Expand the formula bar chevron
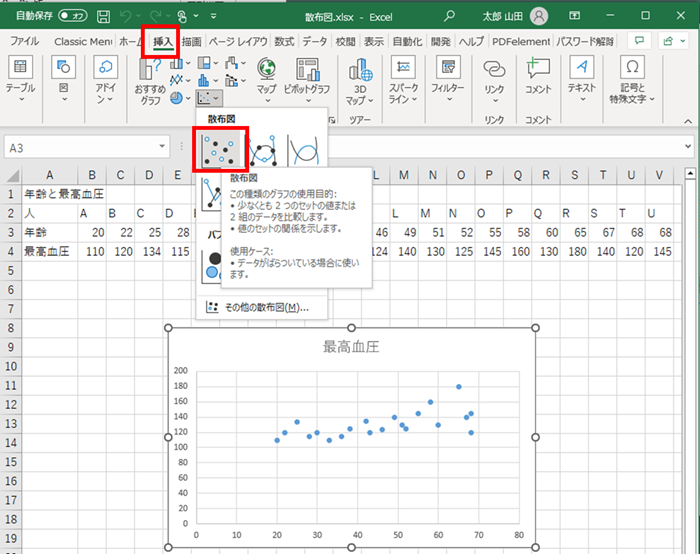The height and width of the screenshot is (554, 700). coord(688,146)
